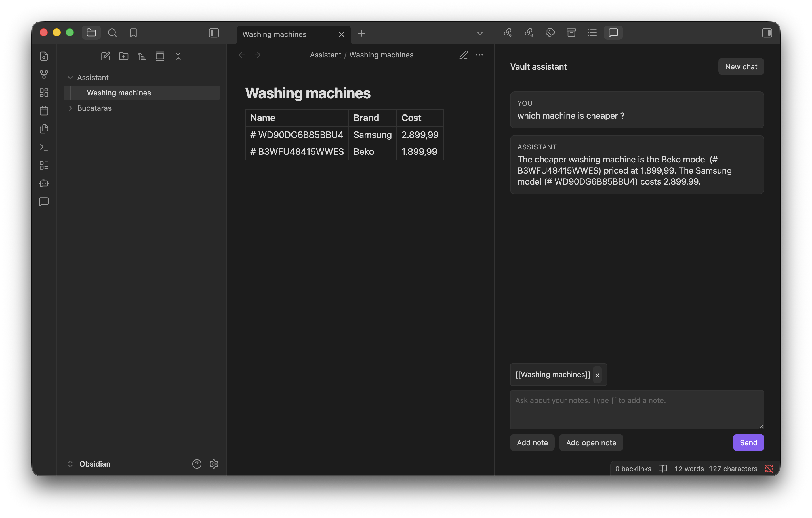Click the sync status icon
Screen dimensions: 812x518
point(769,468)
